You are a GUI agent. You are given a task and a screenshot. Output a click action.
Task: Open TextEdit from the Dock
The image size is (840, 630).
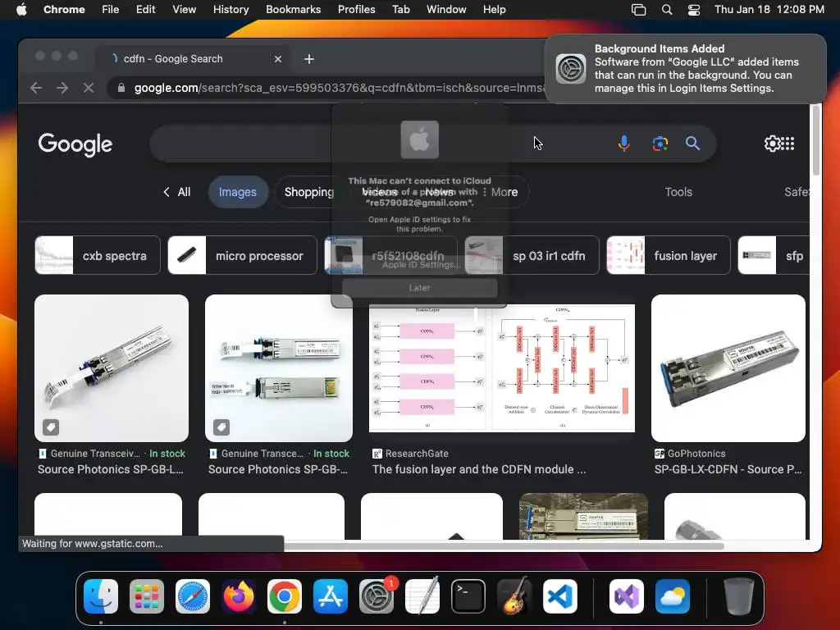pyautogui.click(x=422, y=596)
